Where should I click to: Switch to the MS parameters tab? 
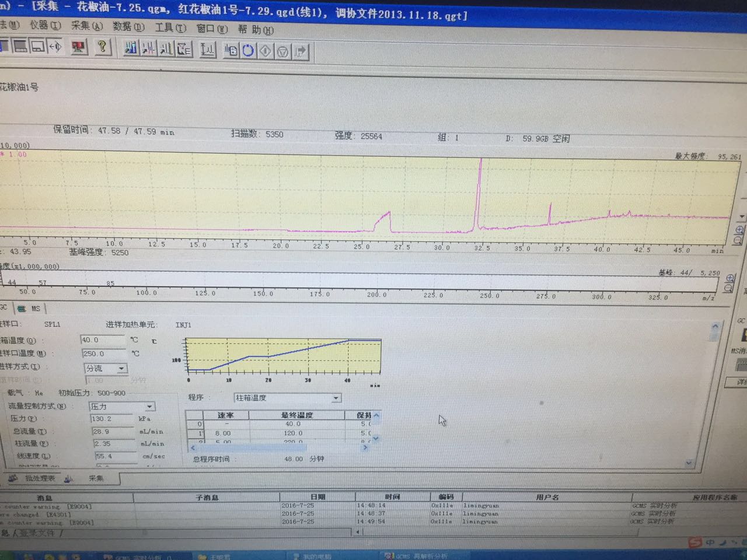click(30, 309)
